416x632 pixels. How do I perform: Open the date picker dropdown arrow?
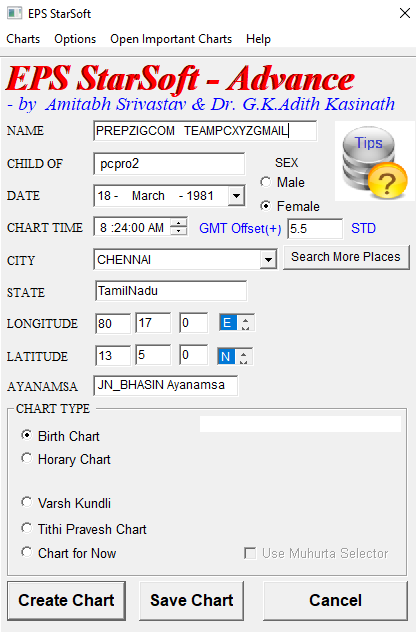237,196
